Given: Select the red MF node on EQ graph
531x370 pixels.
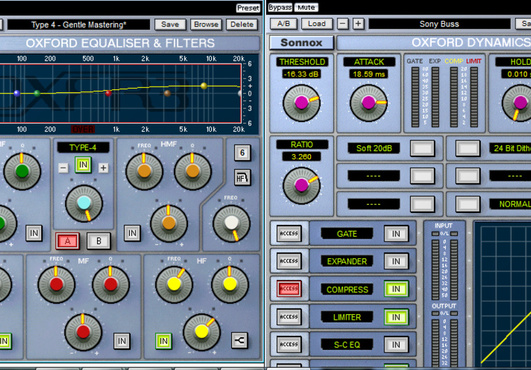Looking at the screenshot, I should click(108, 93).
